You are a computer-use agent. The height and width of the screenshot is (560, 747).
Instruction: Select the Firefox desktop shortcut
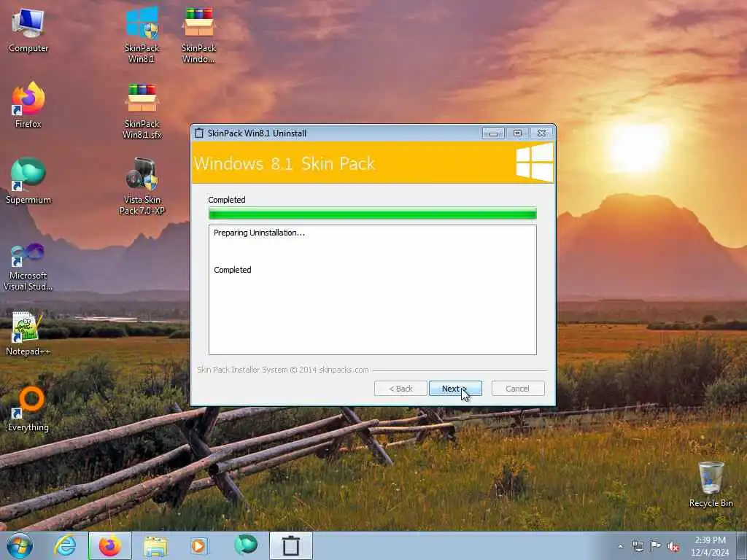(x=28, y=105)
